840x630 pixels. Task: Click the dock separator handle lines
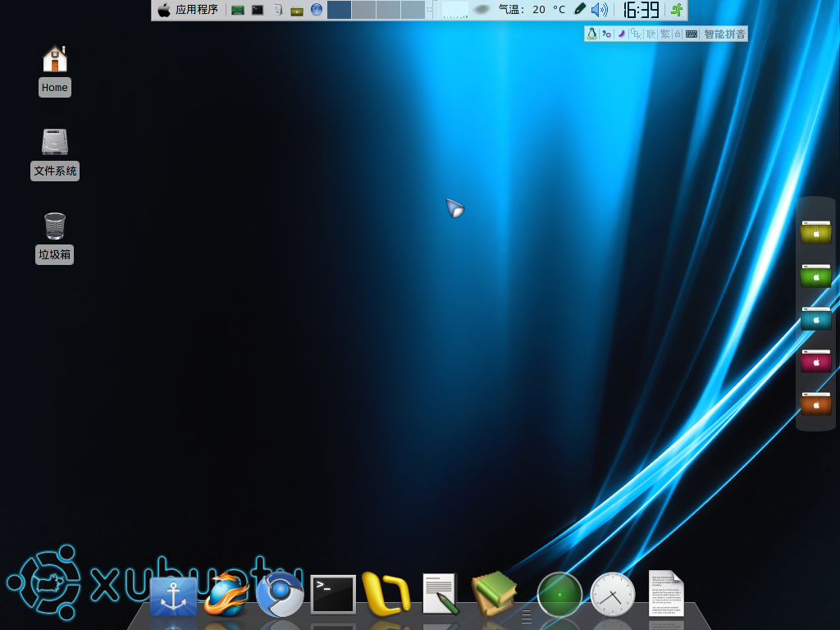[x=527, y=616]
